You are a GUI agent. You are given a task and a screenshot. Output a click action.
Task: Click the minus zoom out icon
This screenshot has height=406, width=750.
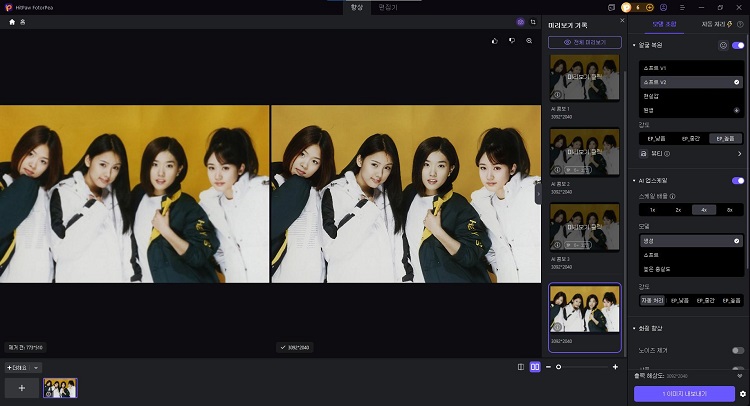coord(548,367)
